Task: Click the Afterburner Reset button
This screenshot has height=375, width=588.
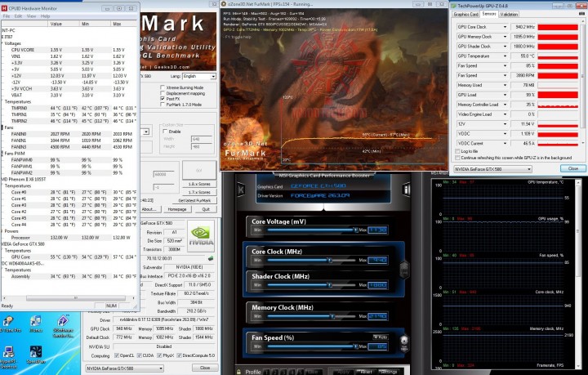Action: pyautogui.click(x=367, y=372)
